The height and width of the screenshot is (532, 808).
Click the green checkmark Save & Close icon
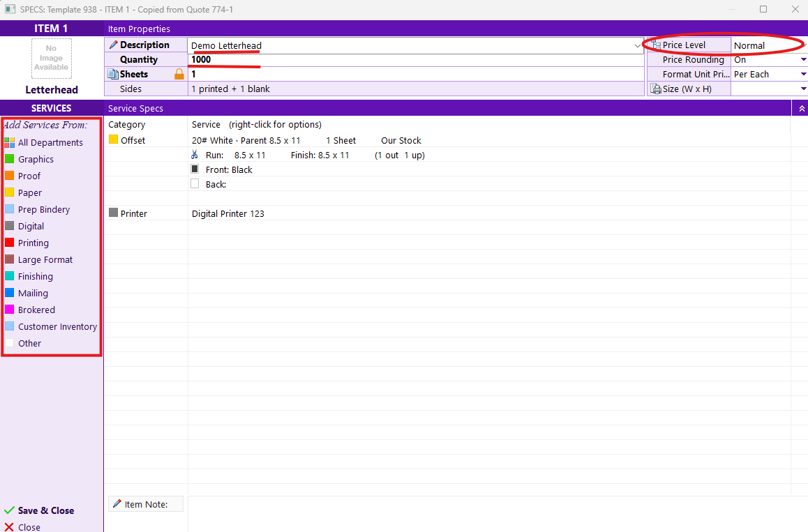pyautogui.click(x=9, y=510)
